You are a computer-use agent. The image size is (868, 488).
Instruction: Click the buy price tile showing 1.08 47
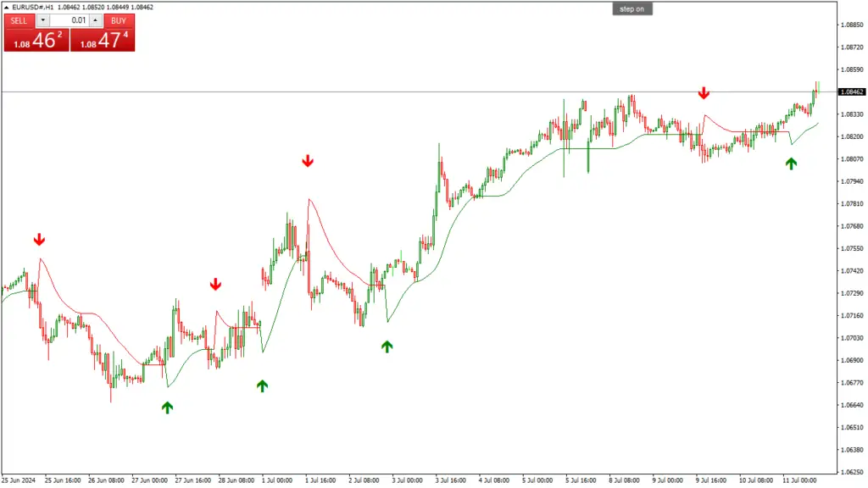(102, 40)
